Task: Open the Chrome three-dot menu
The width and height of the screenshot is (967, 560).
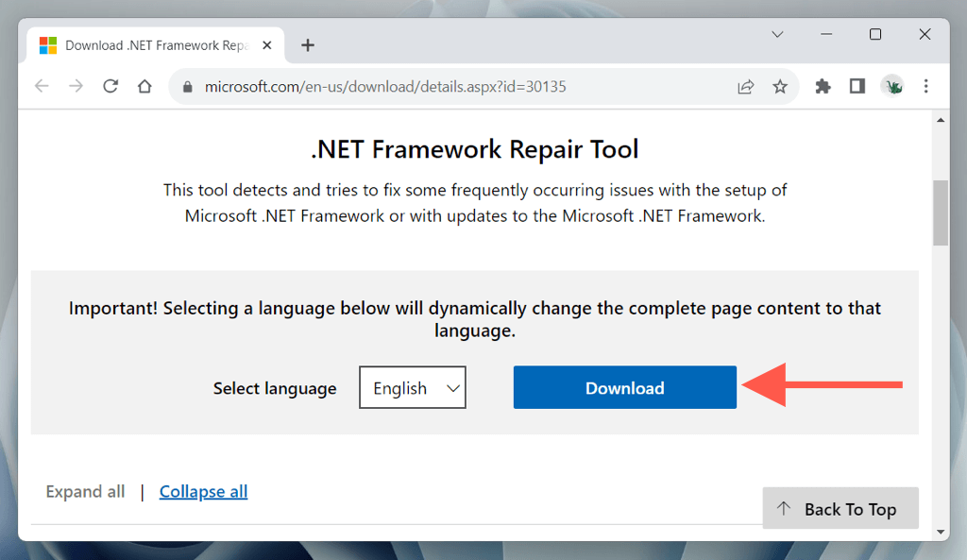Action: tap(926, 87)
